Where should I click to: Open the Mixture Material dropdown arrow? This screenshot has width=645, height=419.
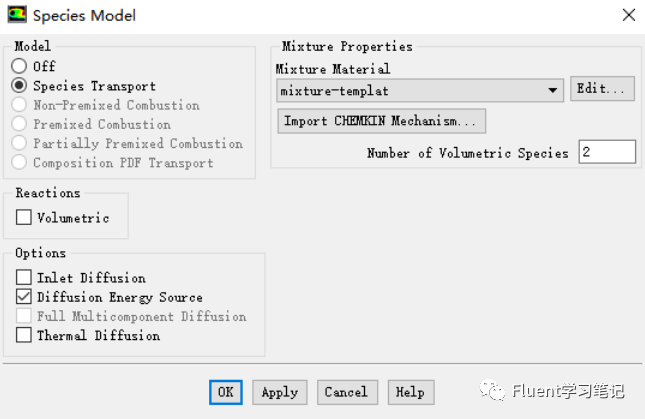pos(552,90)
